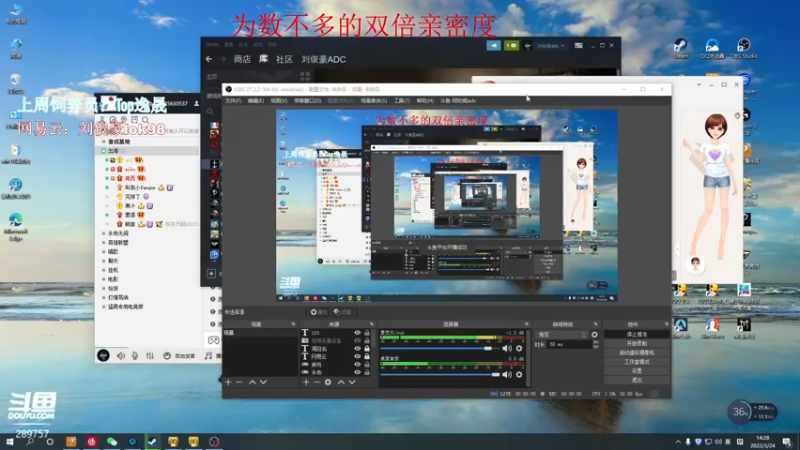The width and height of the screenshot is (800, 450).
Task: Open transition properties gear beside 渐变 dropdown
Action: click(594, 335)
